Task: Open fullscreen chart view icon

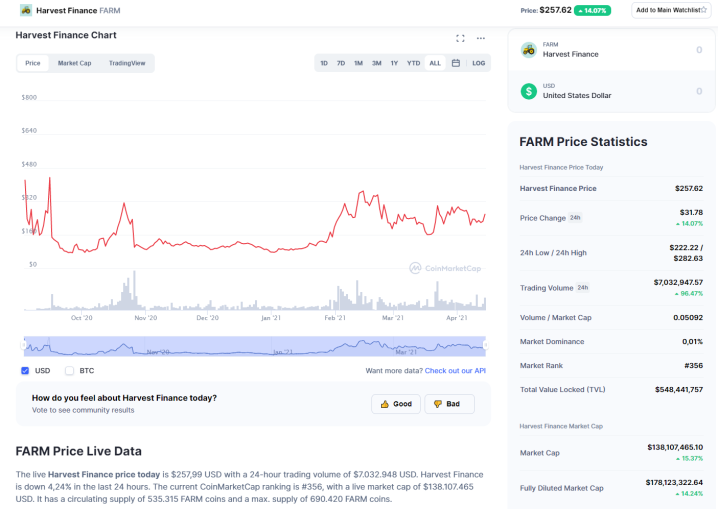Action: [460, 38]
